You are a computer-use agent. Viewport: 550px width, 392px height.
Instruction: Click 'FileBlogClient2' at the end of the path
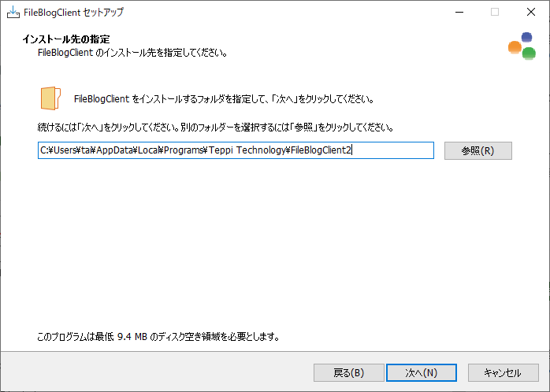[x=321, y=150]
